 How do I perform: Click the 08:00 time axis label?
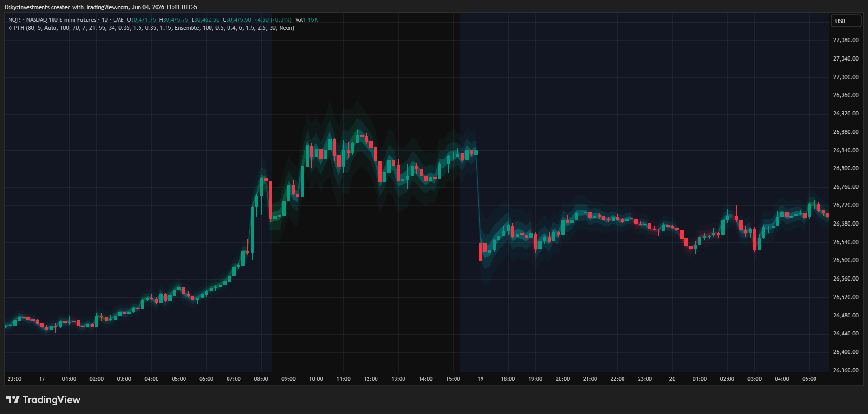tap(261, 379)
